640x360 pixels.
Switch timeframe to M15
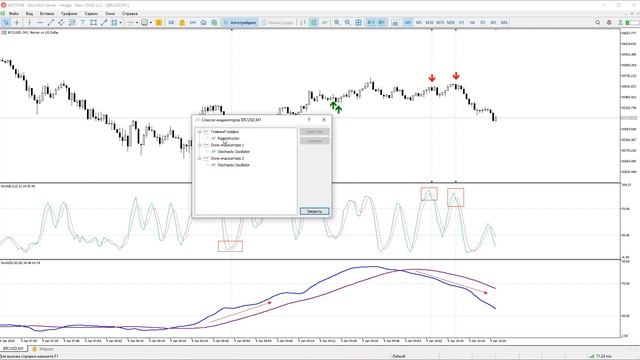pyautogui.click(x=440, y=22)
